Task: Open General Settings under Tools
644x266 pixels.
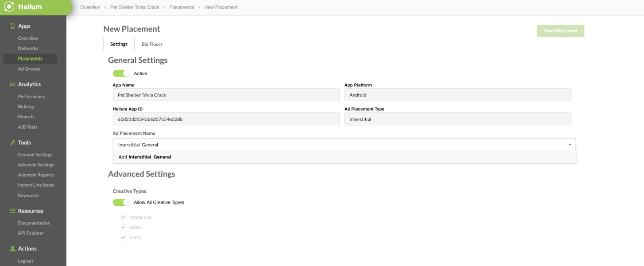Action: click(35, 155)
